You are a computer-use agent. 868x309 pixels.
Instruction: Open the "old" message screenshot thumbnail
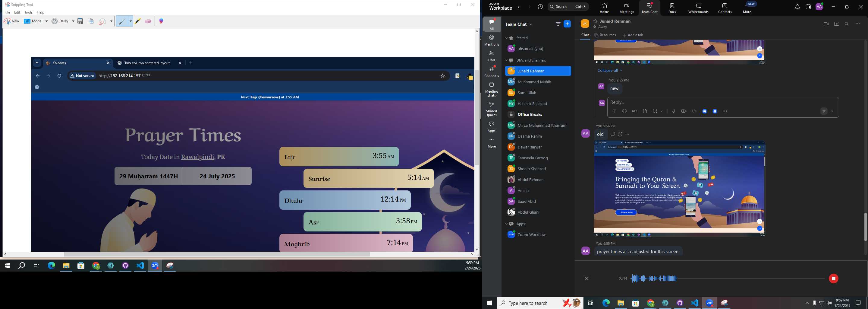click(x=680, y=189)
